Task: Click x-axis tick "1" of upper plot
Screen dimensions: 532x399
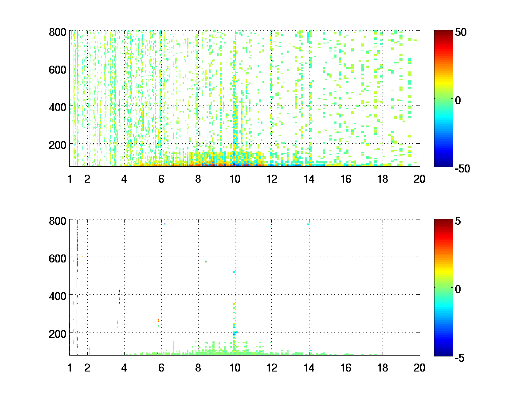Action: 70,179
